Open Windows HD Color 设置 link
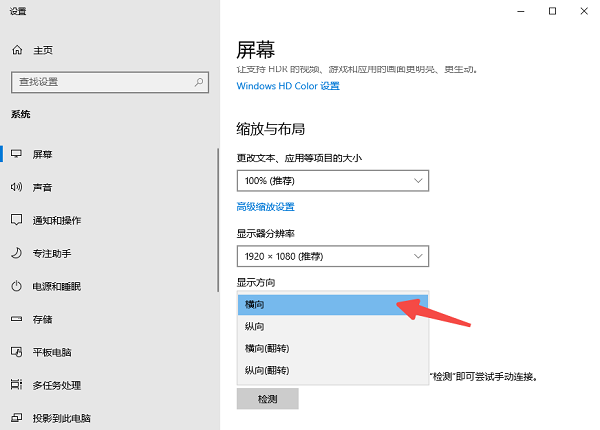This screenshot has width=600, height=430. coord(288,86)
